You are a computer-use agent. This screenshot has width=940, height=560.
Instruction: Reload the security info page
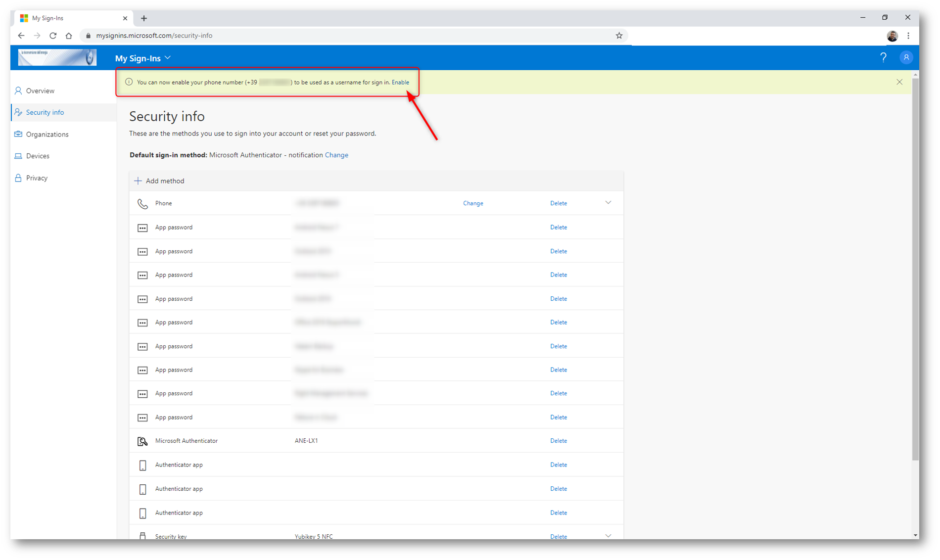pyautogui.click(x=53, y=36)
